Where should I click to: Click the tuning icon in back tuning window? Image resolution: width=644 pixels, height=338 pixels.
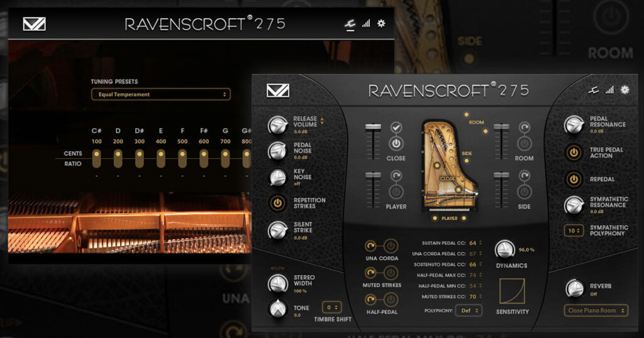pos(350,25)
